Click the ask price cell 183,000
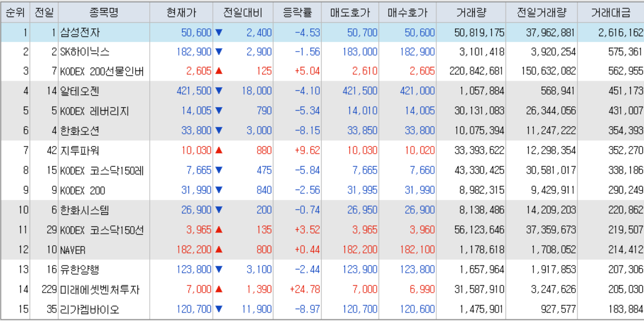Viewport: 644px width, 321px height. pos(359,52)
